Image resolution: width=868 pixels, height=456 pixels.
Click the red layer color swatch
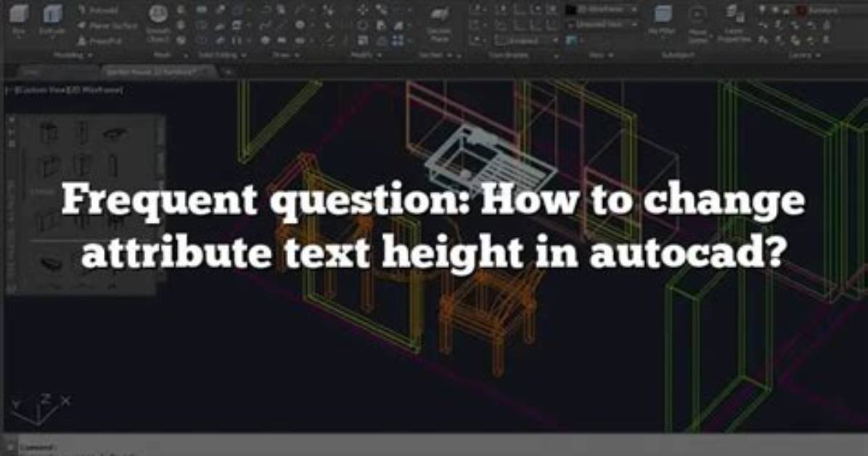801,10
